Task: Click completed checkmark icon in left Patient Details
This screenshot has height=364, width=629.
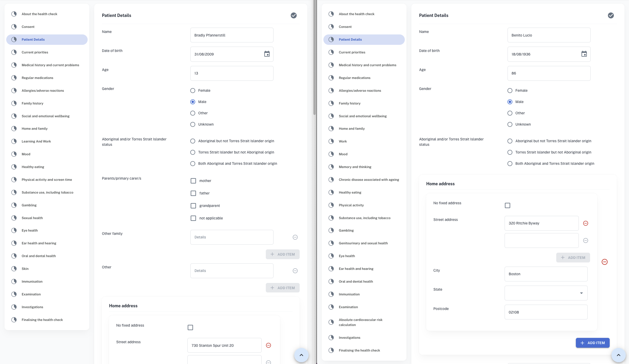Action: click(294, 15)
